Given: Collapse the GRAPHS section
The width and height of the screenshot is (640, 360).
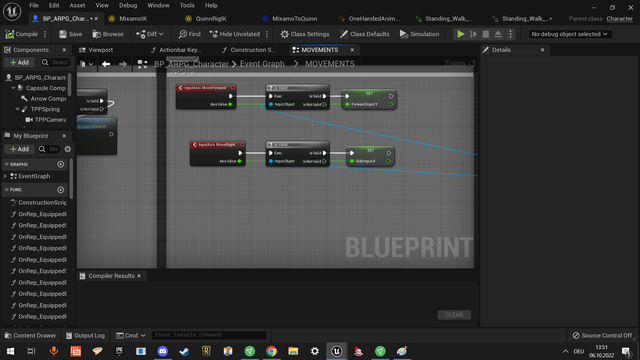Looking at the screenshot, I should [x=7, y=164].
